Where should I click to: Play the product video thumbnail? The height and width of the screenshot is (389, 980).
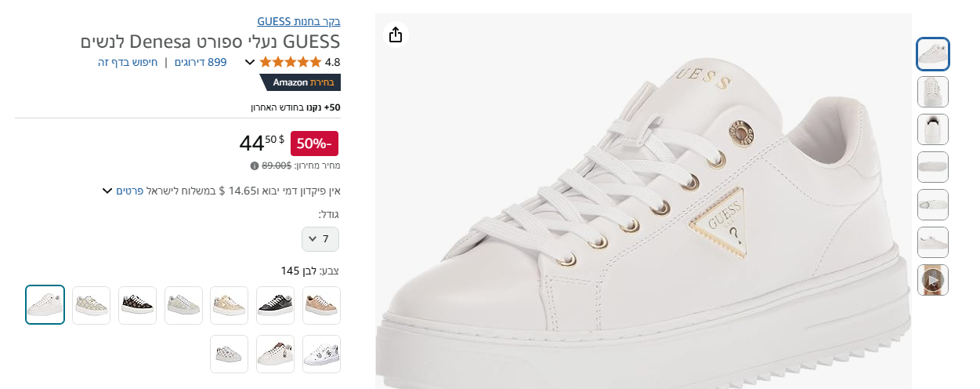coord(933,280)
